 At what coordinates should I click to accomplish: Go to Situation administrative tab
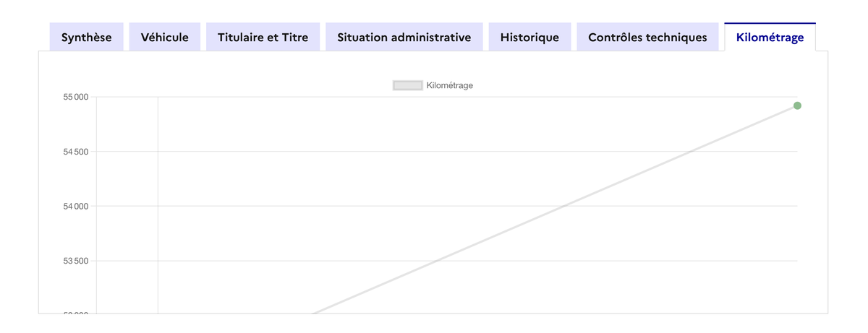pos(404,37)
